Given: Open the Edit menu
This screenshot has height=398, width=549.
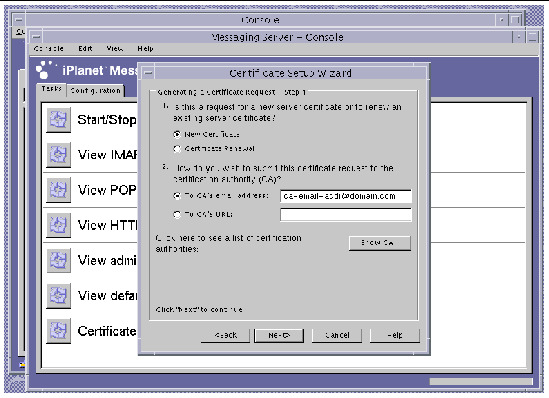Looking at the screenshot, I should [x=85, y=49].
